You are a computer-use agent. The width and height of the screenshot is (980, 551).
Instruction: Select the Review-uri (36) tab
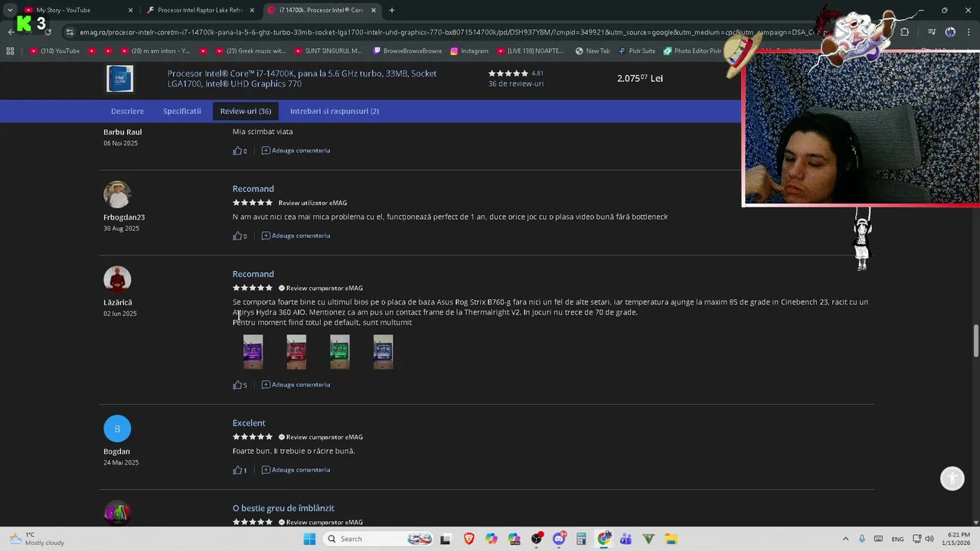pyautogui.click(x=246, y=111)
